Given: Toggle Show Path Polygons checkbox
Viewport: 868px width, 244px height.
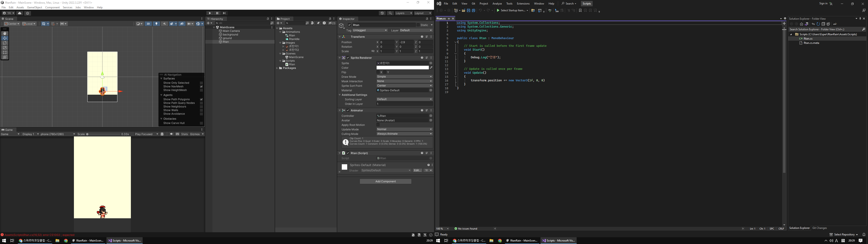Looking at the screenshot, I should point(201,99).
